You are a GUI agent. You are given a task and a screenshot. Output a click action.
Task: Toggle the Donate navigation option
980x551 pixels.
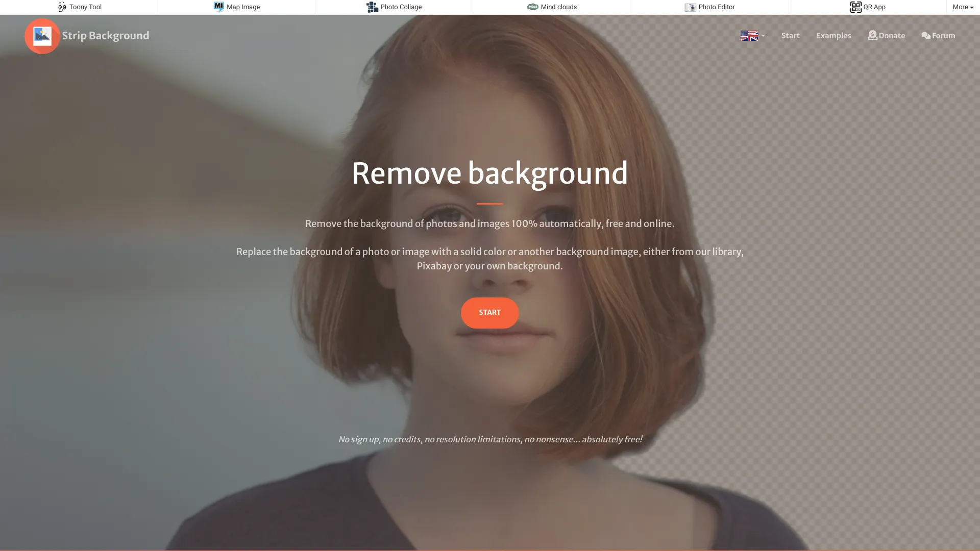887,36
